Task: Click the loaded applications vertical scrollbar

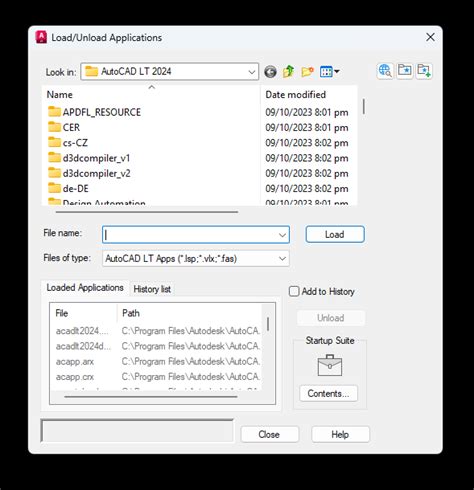Action: [x=268, y=324]
